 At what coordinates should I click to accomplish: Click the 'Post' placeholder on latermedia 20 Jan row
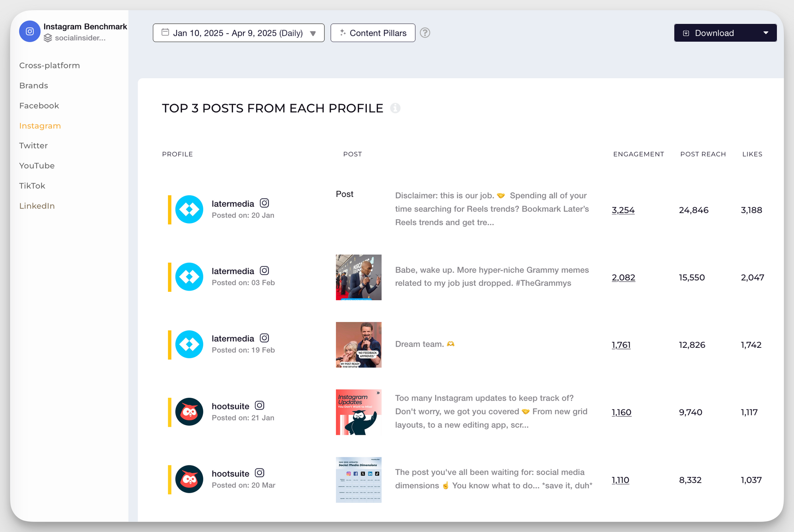345,194
